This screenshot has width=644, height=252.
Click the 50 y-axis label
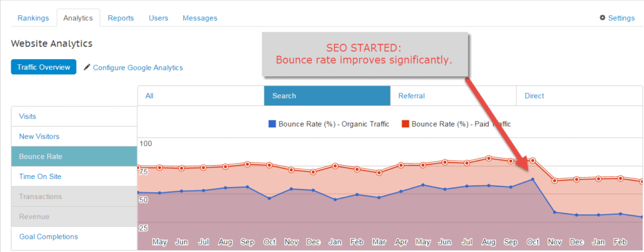coord(142,200)
